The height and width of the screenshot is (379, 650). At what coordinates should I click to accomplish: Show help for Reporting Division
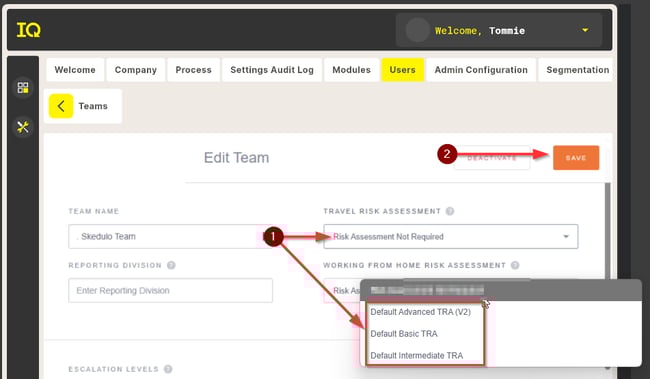pos(171,265)
